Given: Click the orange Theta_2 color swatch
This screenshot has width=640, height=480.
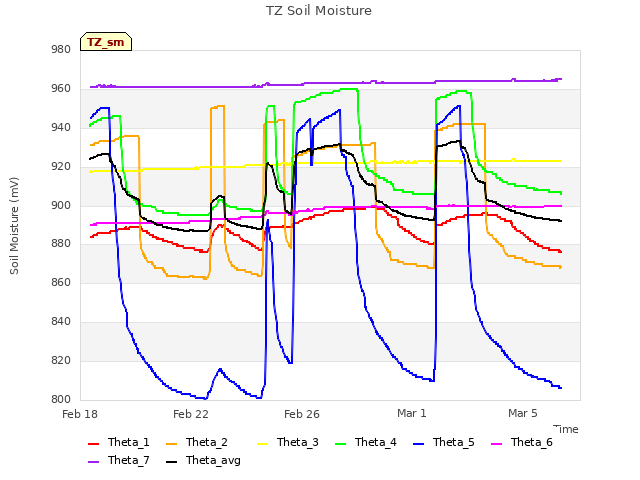Looking at the screenshot, I should [171, 444].
